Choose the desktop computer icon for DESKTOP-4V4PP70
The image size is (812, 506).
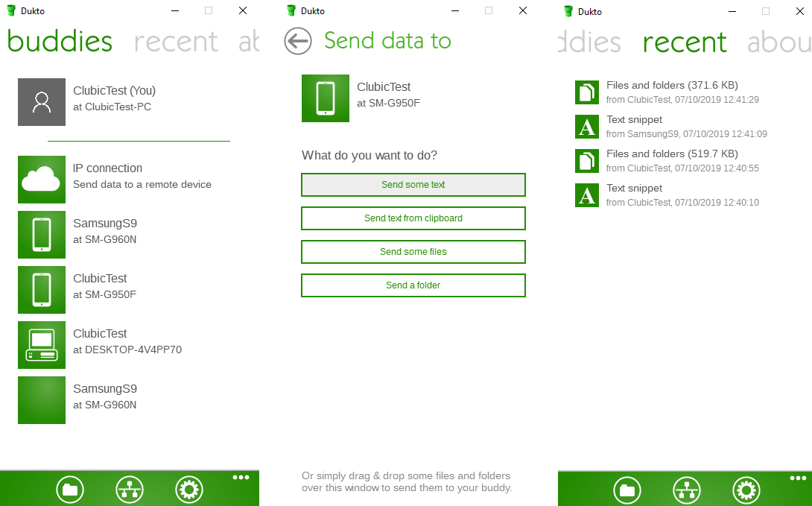pyautogui.click(x=42, y=345)
